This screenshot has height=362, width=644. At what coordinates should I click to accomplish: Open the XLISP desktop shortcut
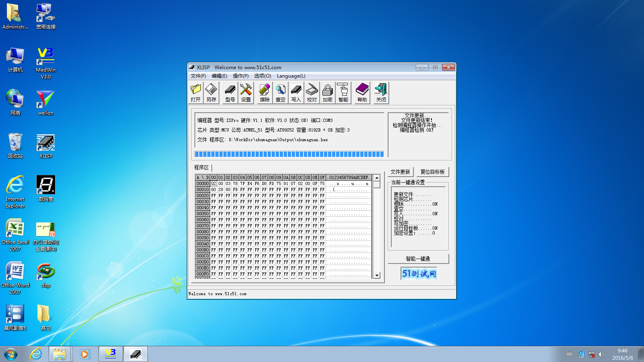tap(45, 146)
